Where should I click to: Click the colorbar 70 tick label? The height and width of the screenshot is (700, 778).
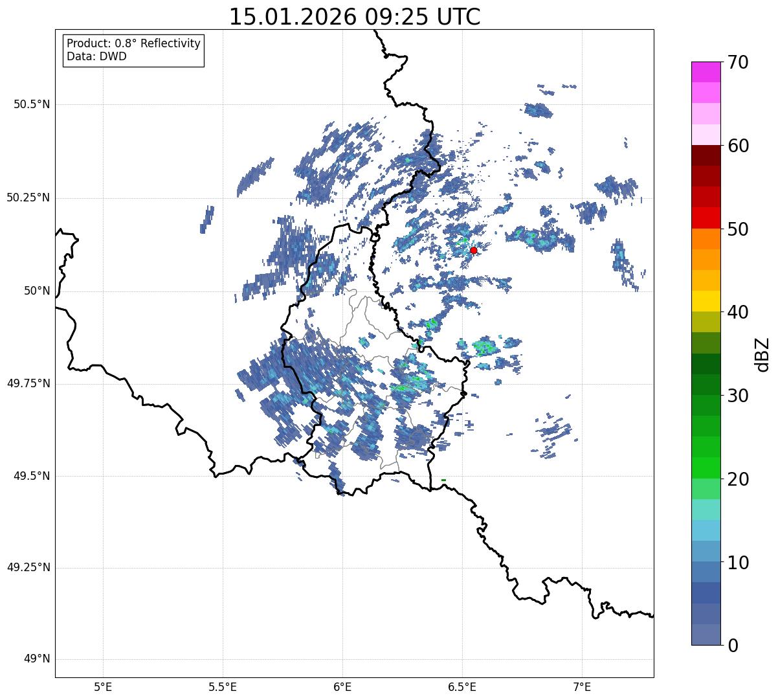click(738, 62)
